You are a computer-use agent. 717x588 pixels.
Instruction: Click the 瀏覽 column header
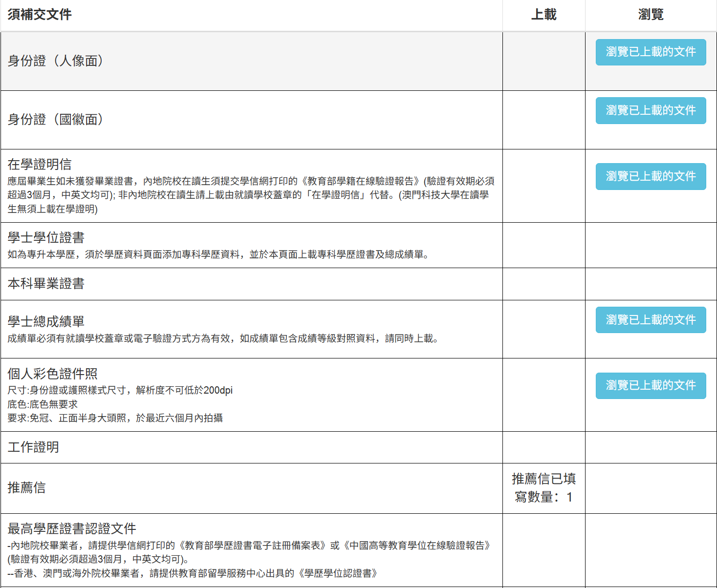(x=651, y=15)
